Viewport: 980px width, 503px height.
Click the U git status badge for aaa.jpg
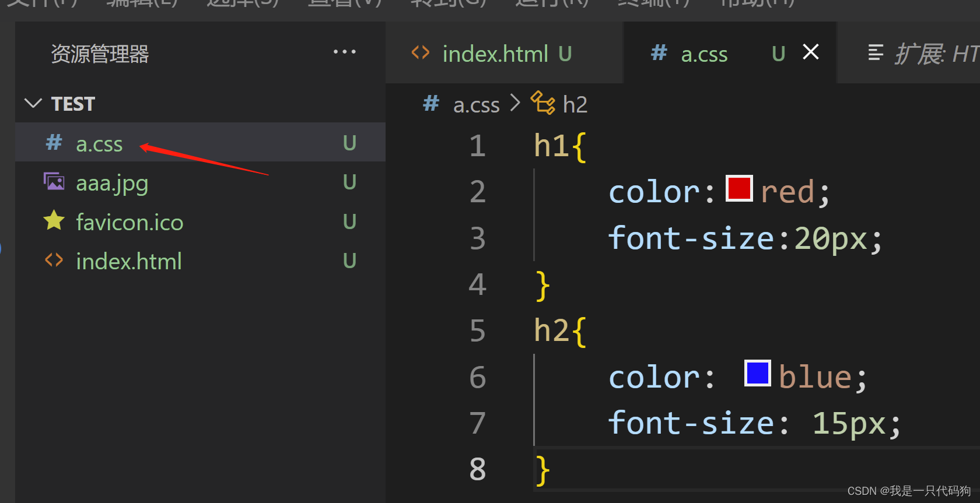click(349, 182)
